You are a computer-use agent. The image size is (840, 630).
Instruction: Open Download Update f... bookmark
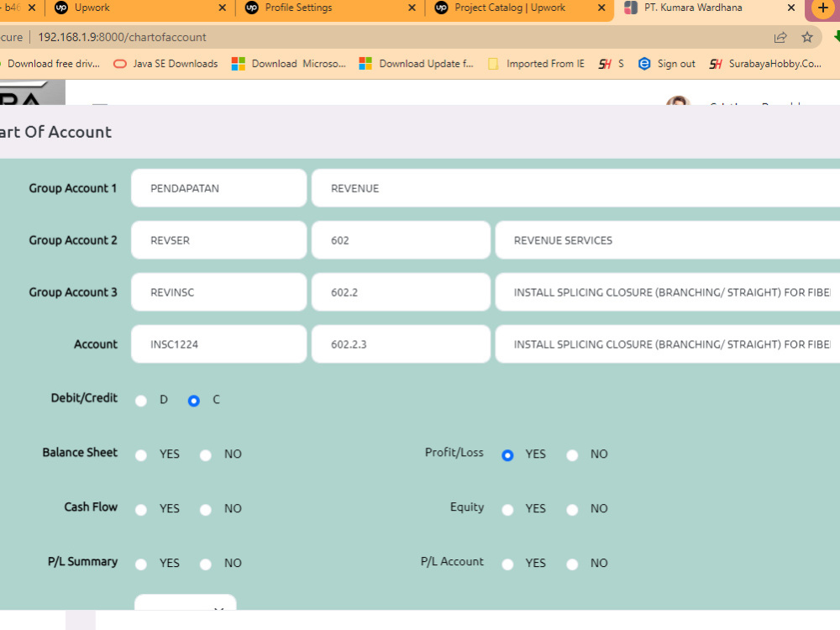tap(417, 64)
